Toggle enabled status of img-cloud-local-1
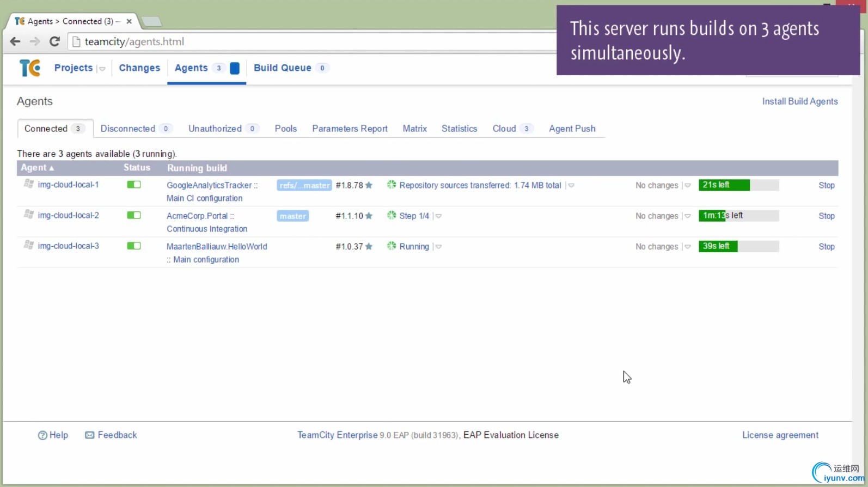This screenshot has width=868, height=487. (134, 185)
